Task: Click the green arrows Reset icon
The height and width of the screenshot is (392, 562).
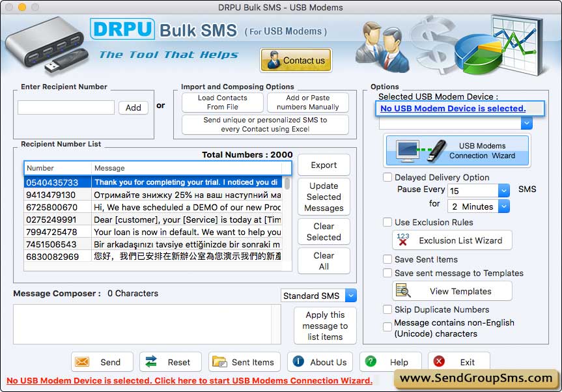Action: [x=151, y=361]
